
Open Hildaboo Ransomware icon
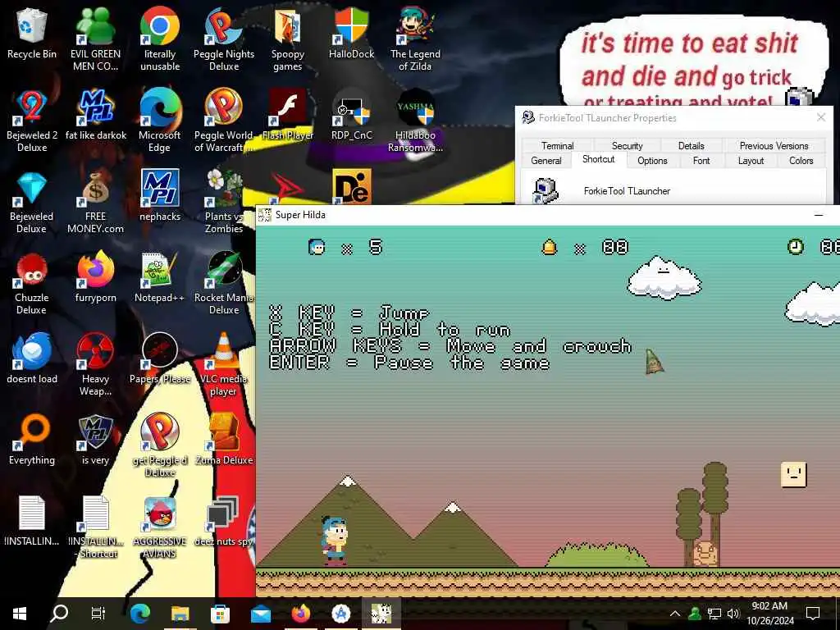point(415,121)
